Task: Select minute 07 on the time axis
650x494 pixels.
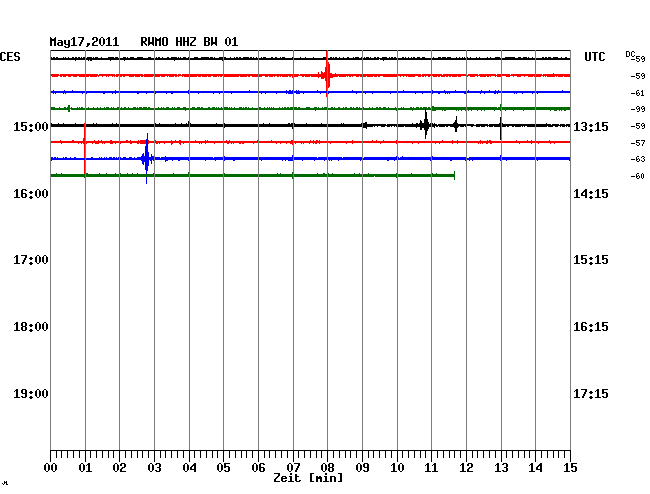Action: 293,467
